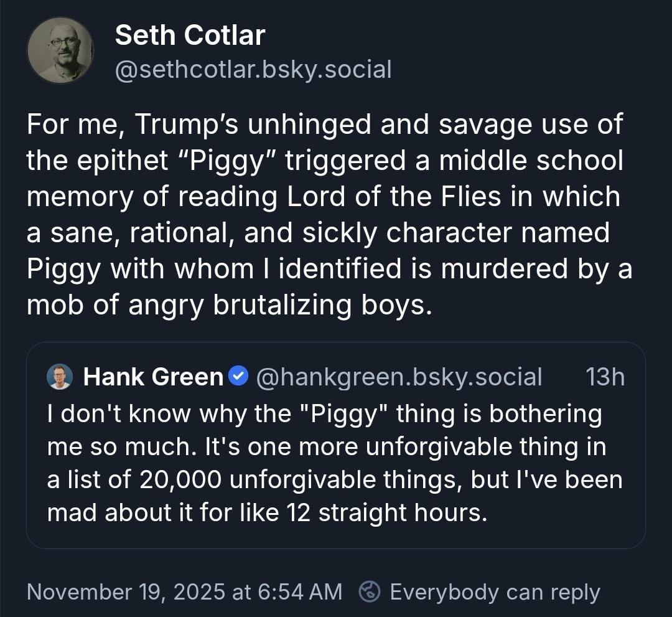Click the November 19, 2025 date

click(x=127, y=591)
